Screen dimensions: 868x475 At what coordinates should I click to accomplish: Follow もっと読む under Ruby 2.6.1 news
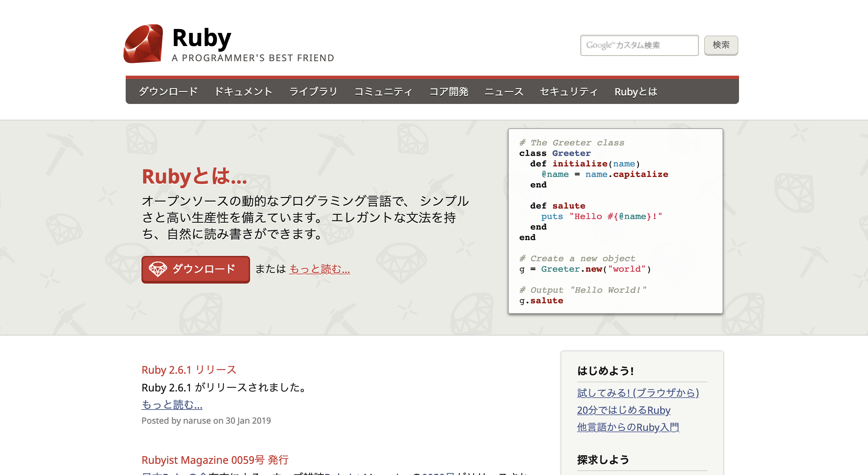[x=172, y=404]
